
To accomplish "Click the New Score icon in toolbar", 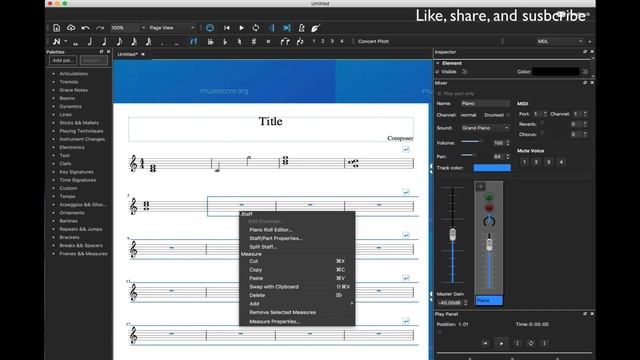I will tap(56, 28).
